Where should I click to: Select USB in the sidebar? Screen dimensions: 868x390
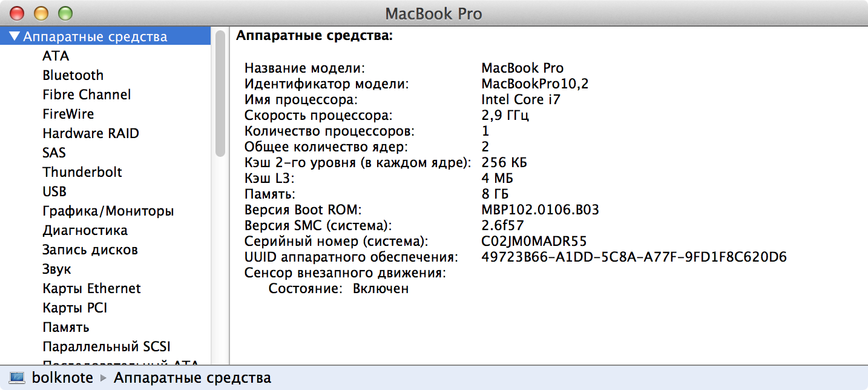coord(54,191)
